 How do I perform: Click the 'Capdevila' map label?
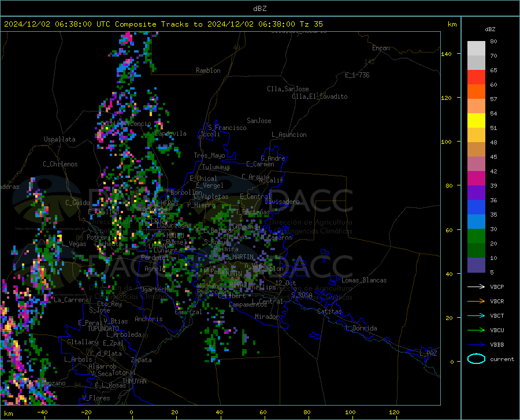click(170, 133)
